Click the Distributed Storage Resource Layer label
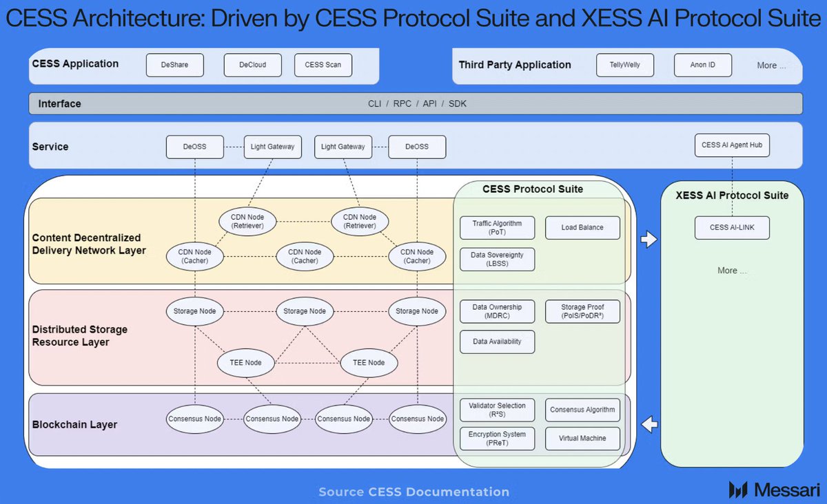 point(80,336)
